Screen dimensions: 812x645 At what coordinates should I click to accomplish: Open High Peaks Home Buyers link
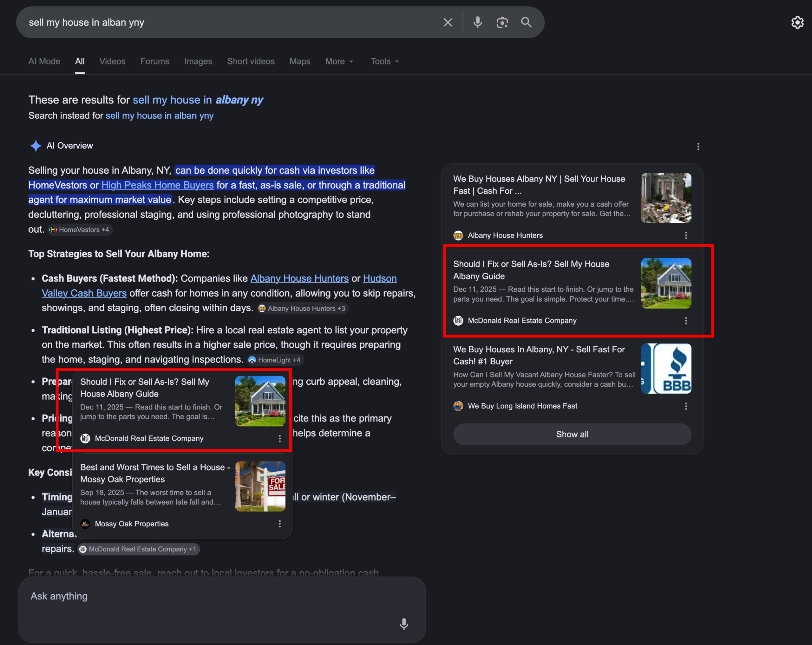[x=157, y=185]
